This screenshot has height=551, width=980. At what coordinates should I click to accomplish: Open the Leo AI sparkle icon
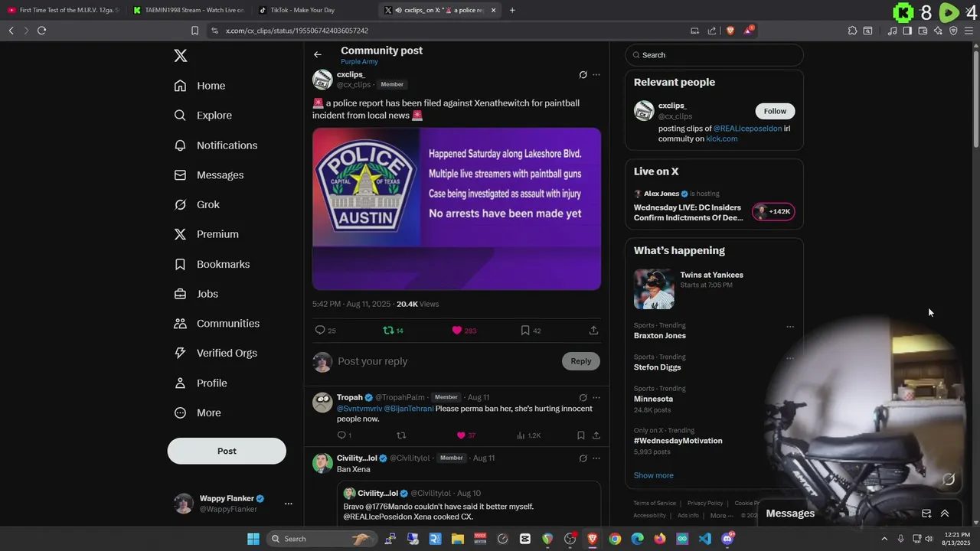point(938,31)
